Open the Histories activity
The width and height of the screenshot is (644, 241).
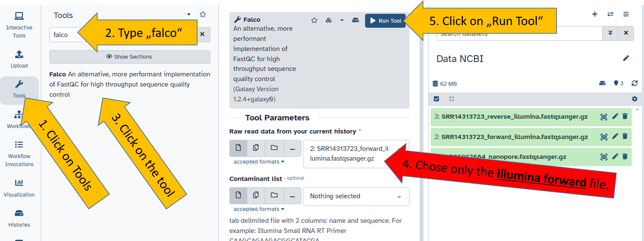point(19,218)
